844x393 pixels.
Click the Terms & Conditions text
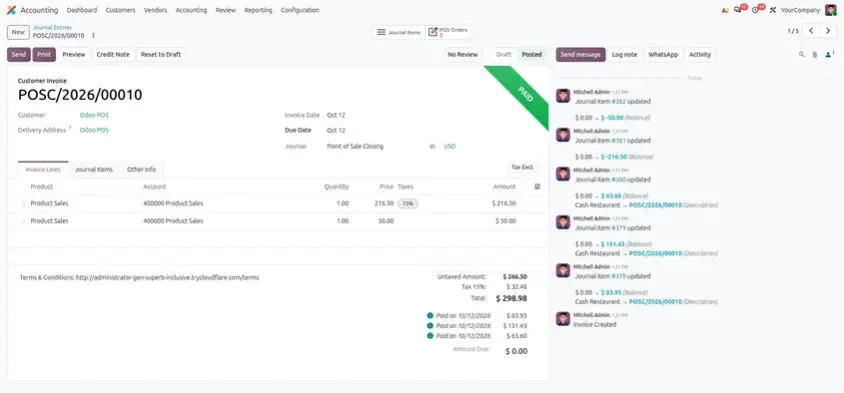tap(139, 278)
